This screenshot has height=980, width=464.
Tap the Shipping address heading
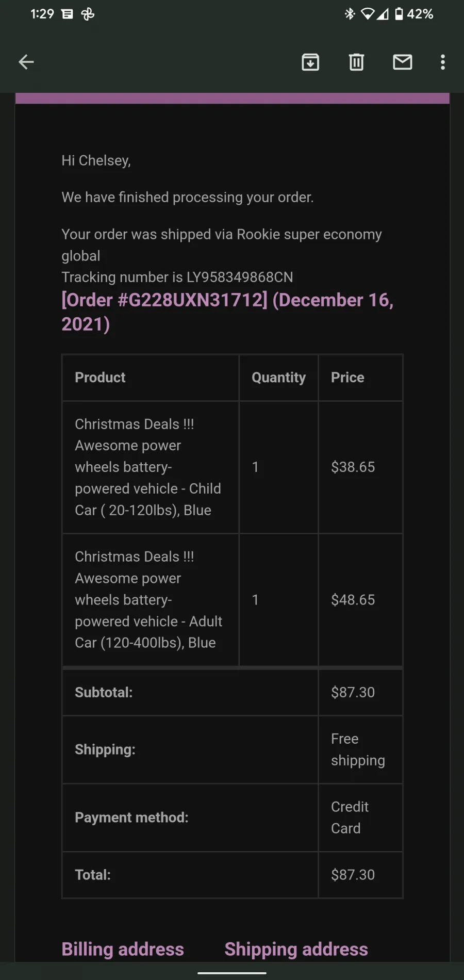tap(296, 950)
